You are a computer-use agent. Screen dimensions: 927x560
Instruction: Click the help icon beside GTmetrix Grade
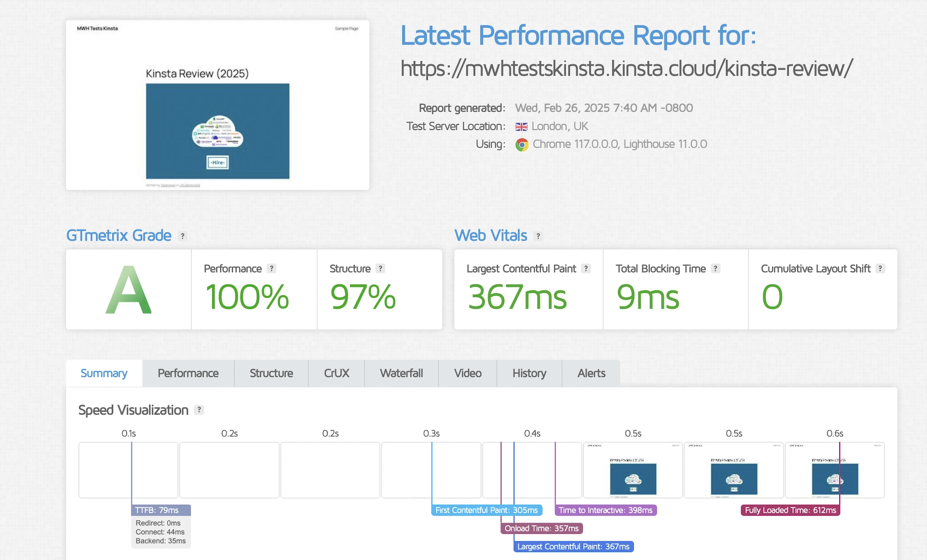[x=182, y=236]
